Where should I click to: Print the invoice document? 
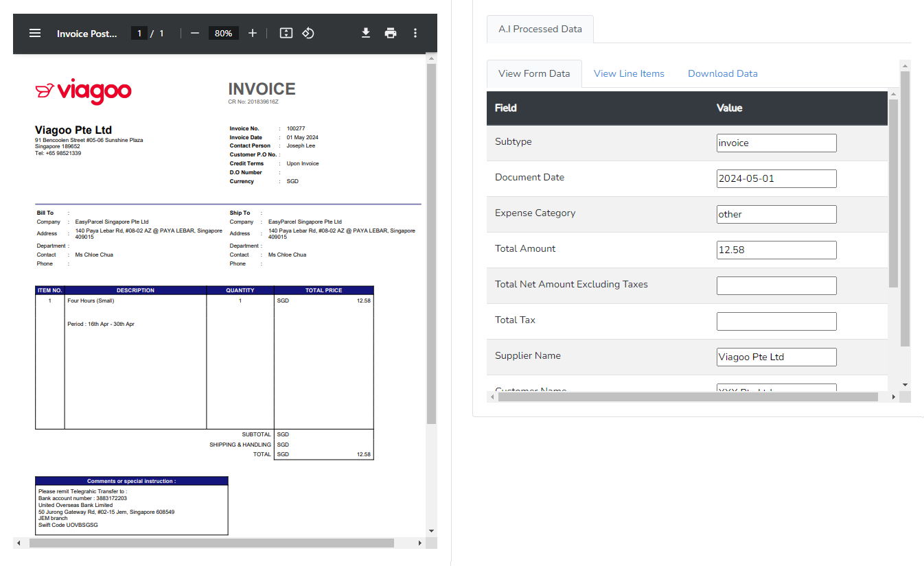pos(391,33)
